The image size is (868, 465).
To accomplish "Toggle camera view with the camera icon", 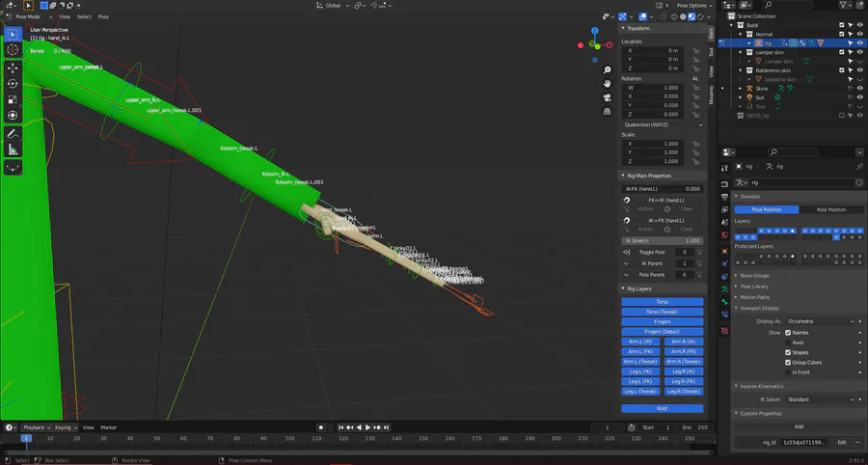I will coord(608,97).
